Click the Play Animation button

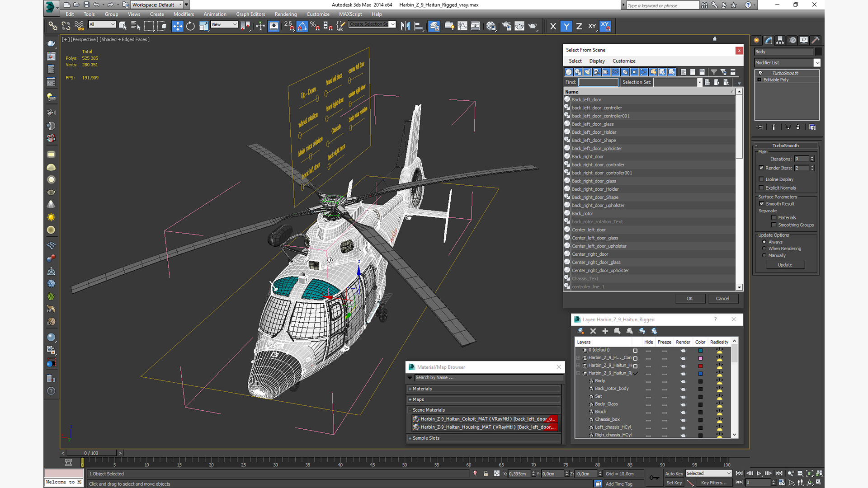pos(759,474)
